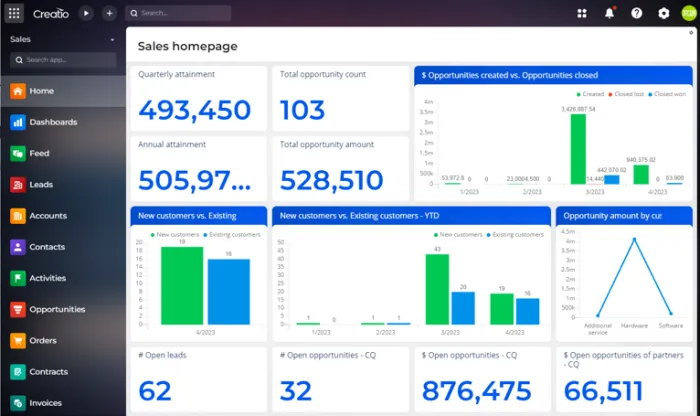Open the apps marketplace icon in header
The height and width of the screenshot is (416, 700).
582,13
